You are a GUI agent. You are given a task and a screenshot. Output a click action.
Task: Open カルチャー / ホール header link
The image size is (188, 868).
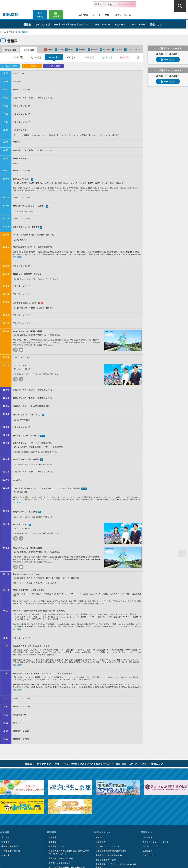(x=122, y=15)
